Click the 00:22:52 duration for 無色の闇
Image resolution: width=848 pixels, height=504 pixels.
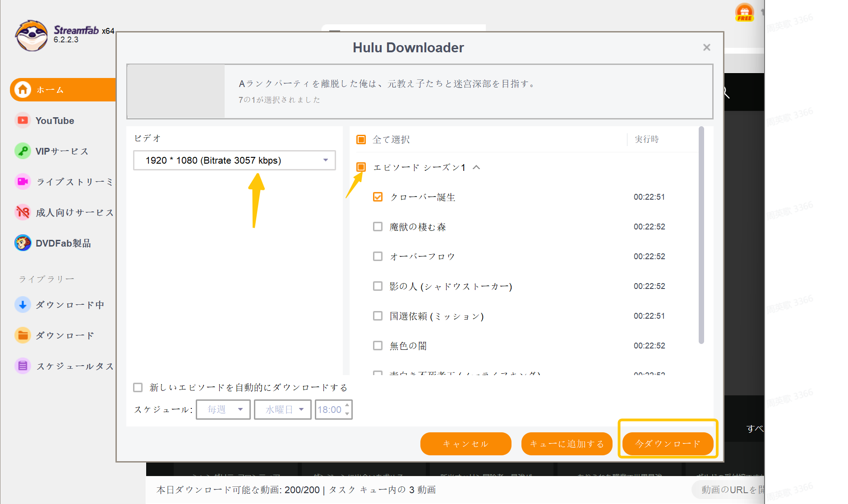649,346
